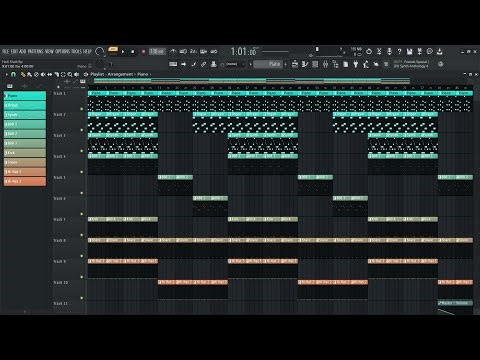Open the Piano breadcrumb in playlist title
The image size is (480, 360).
click(143, 74)
